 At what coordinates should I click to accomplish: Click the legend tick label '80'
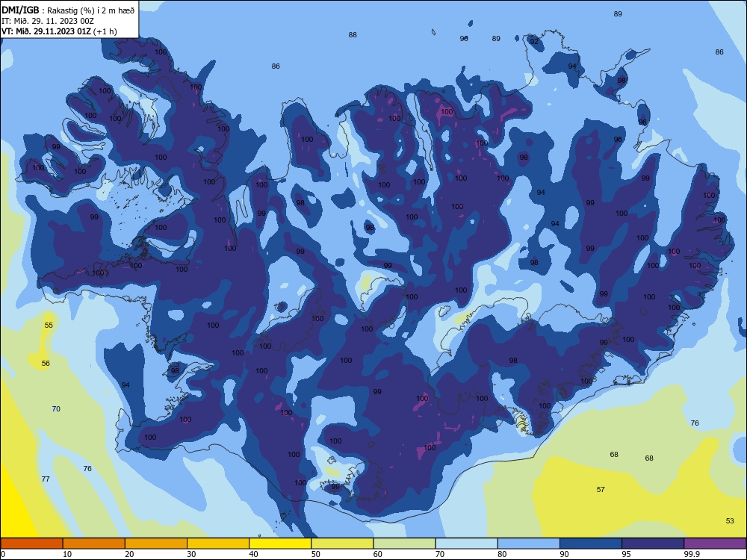tap(502, 554)
